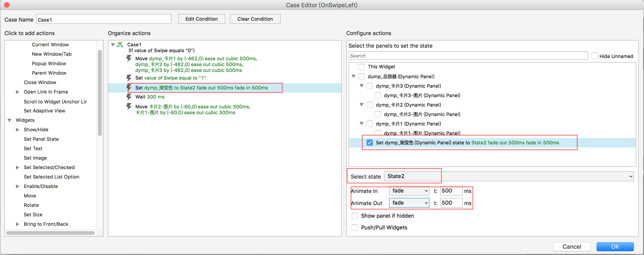Viewport: 644px width, 255px height.
Task: Click lightning icon of Move 卡片2-图片 action
Action: (129, 107)
